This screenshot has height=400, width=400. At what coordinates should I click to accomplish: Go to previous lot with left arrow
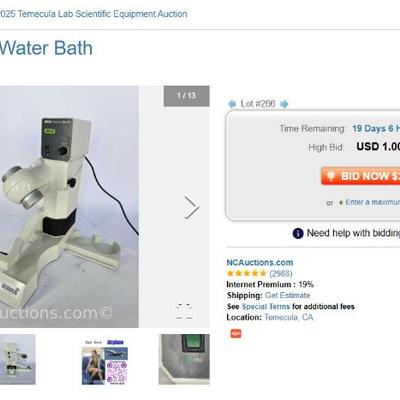click(232, 104)
